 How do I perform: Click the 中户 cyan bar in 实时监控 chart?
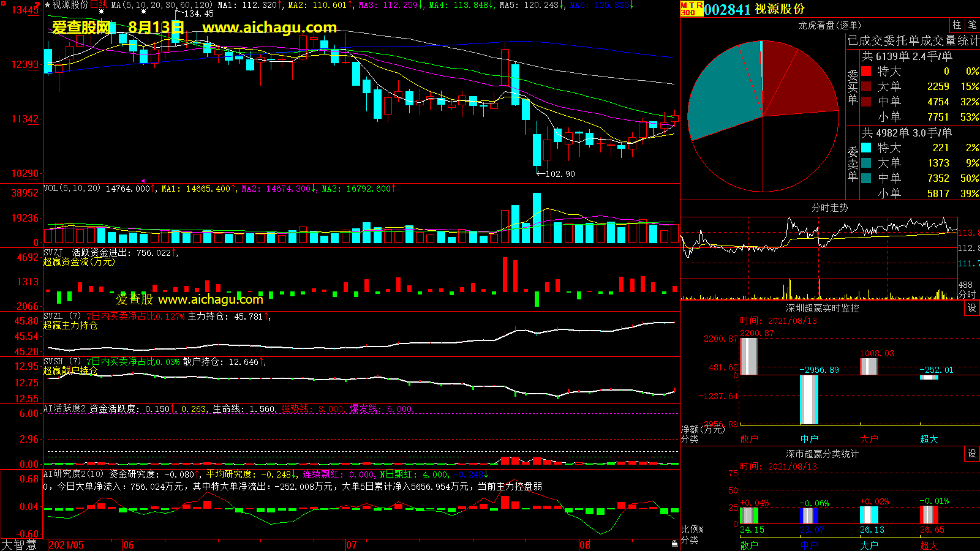tap(809, 399)
